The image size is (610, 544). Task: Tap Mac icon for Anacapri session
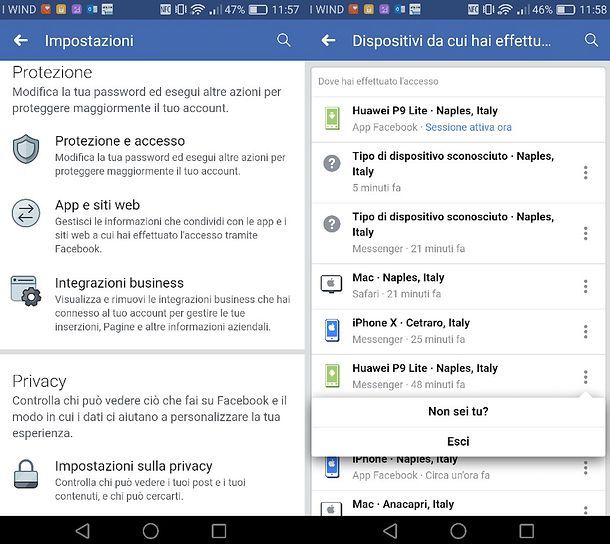(x=331, y=509)
